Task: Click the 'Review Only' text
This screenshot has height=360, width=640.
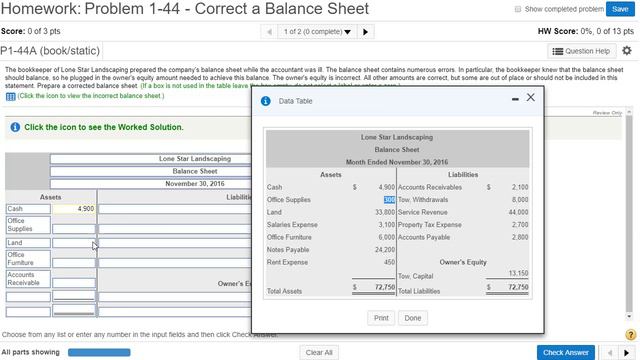Action: coord(607,113)
